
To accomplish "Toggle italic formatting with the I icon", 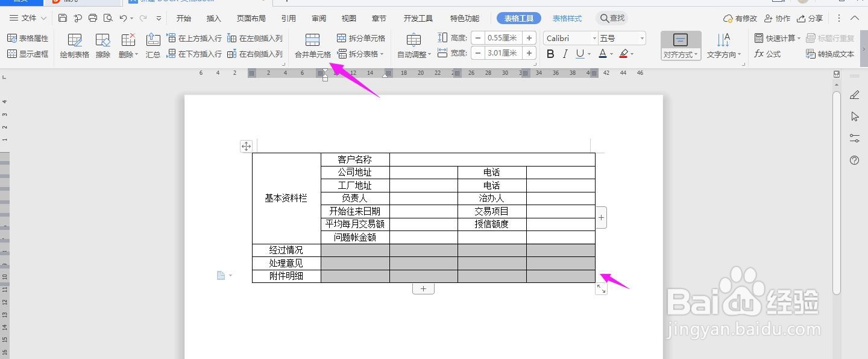I will point(564,53).
